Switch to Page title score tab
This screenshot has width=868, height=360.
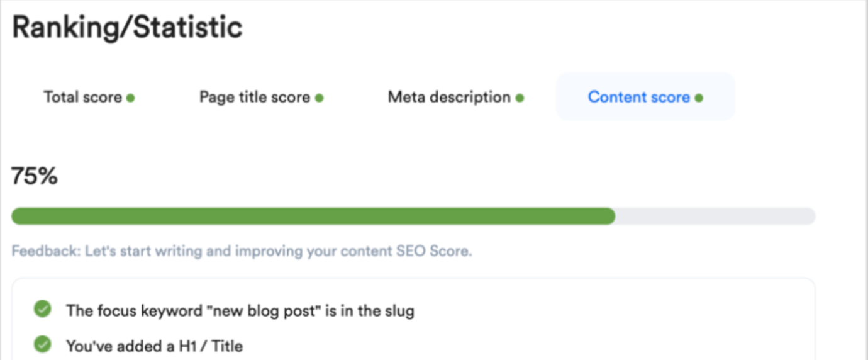[x=261, y=97]
